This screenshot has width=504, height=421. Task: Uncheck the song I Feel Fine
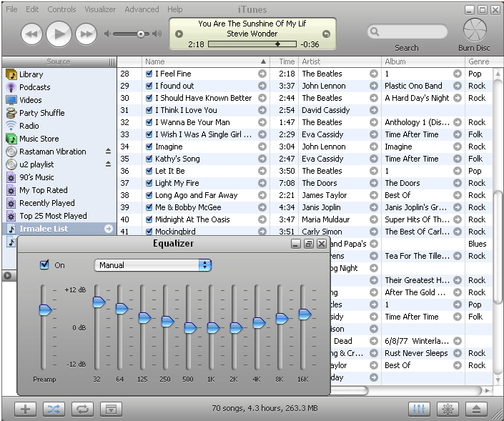click(x=149, y=74)
